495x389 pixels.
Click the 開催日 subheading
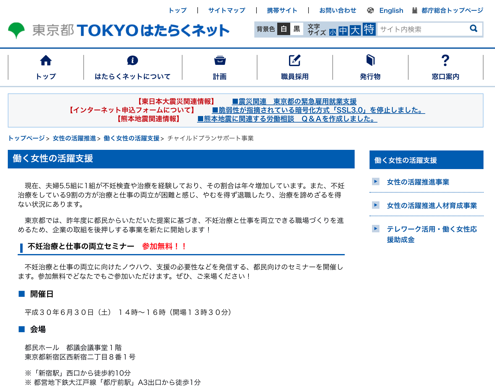click(42, 294)
